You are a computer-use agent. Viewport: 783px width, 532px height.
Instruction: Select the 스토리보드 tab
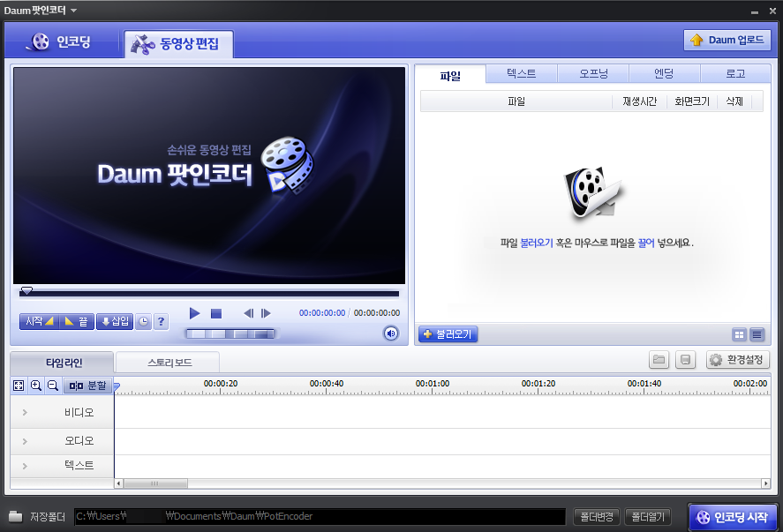[x=169, y=363]
